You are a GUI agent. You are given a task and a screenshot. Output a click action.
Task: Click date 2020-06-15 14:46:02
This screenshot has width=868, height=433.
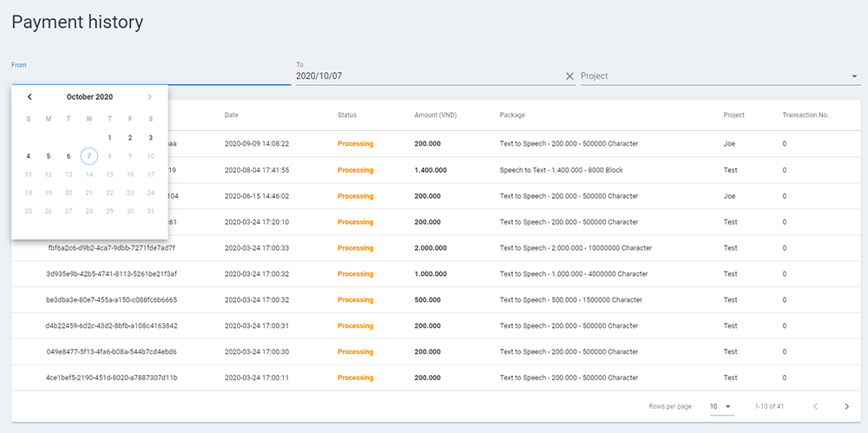(x=257, y=196)
